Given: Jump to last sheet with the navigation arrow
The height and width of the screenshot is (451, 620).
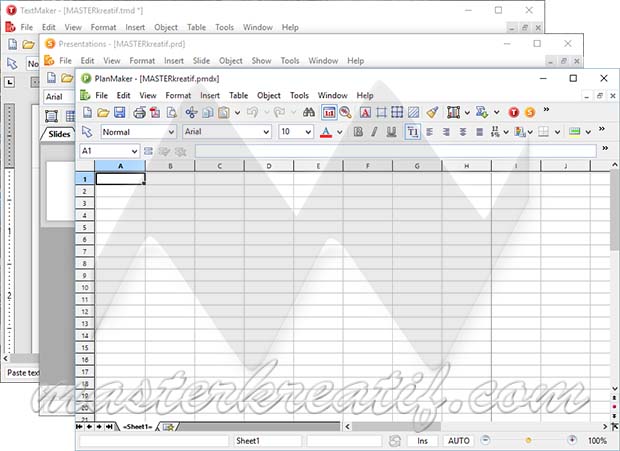Looking at the screenshot, I should click(109, 427).
